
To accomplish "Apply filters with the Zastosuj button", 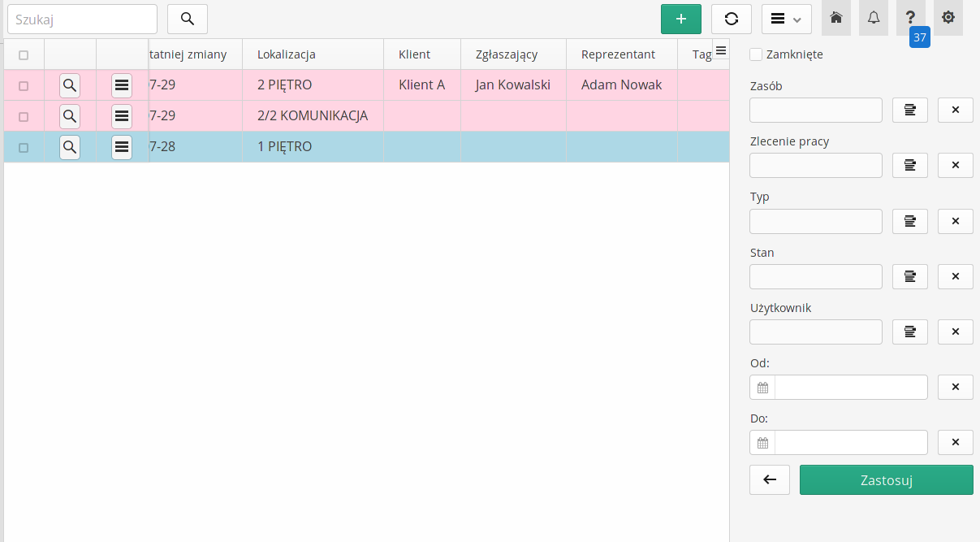I will pyautogui.click(x=886, y=479).
